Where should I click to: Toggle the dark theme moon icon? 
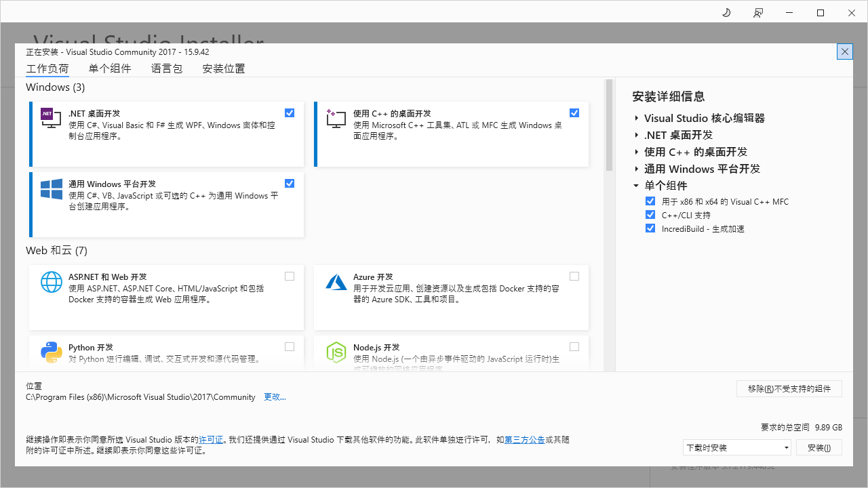[726, 13]
